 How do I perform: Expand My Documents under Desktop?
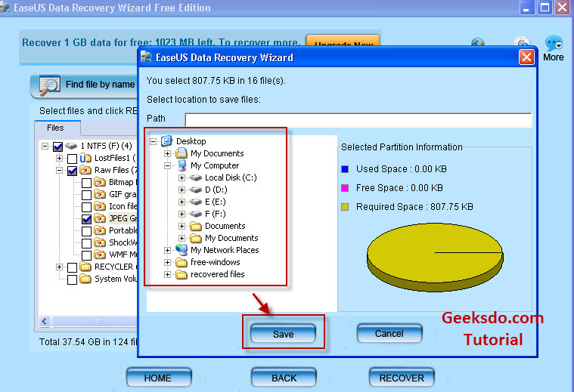tap(167, 153)
